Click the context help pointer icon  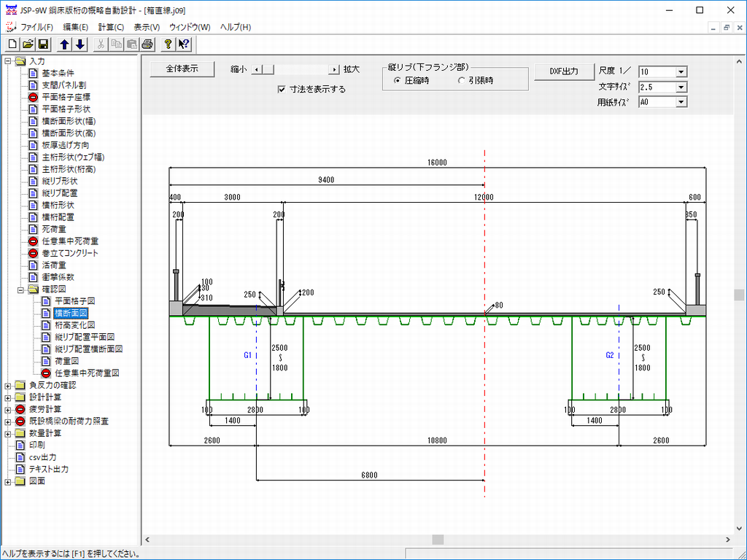(x=184, y=44)
